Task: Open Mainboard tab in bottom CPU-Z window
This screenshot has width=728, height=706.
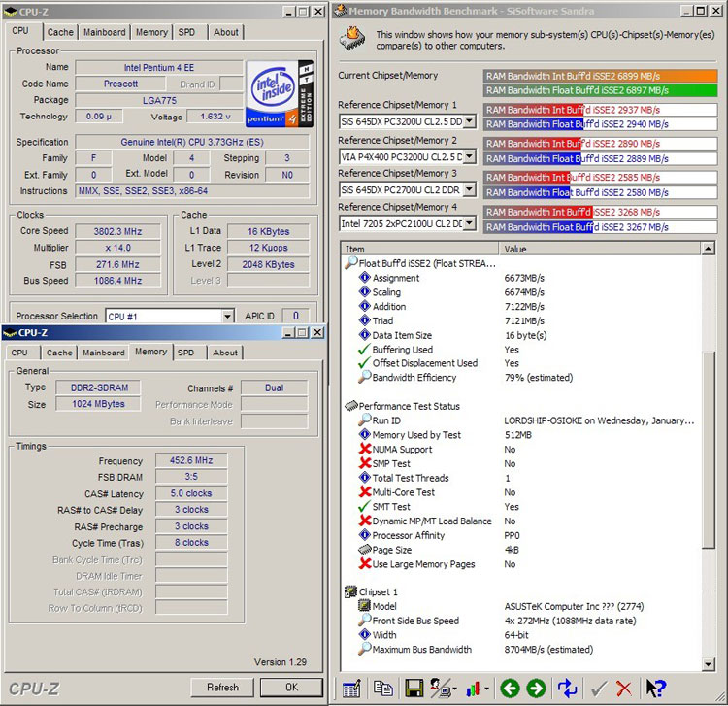Action: tap(104, 353)
